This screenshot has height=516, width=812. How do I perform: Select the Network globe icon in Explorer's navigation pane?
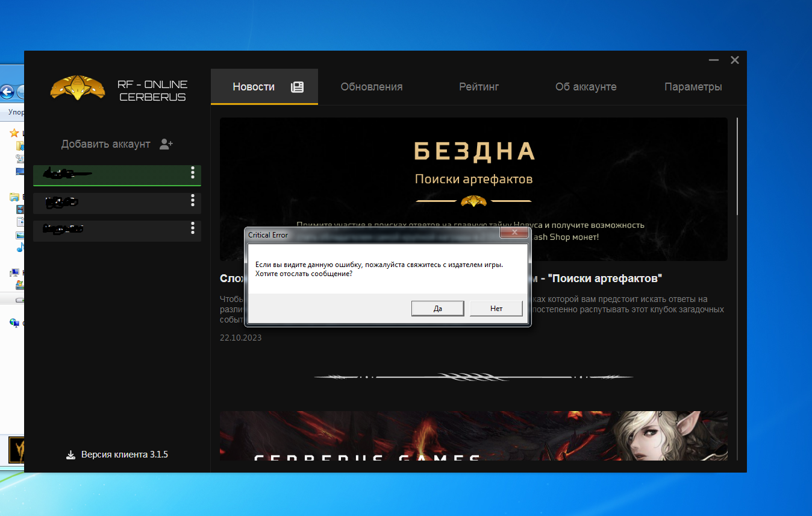(16, 323)
